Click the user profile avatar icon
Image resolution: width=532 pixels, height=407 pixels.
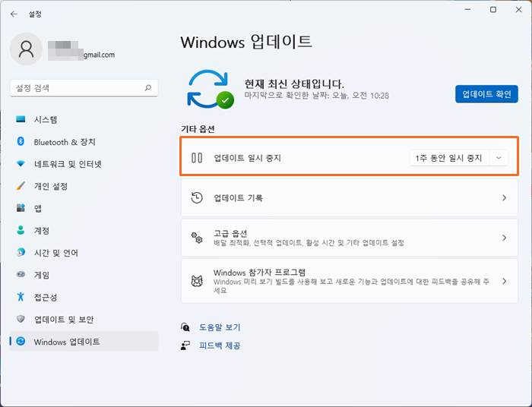[x=26, y=49]
